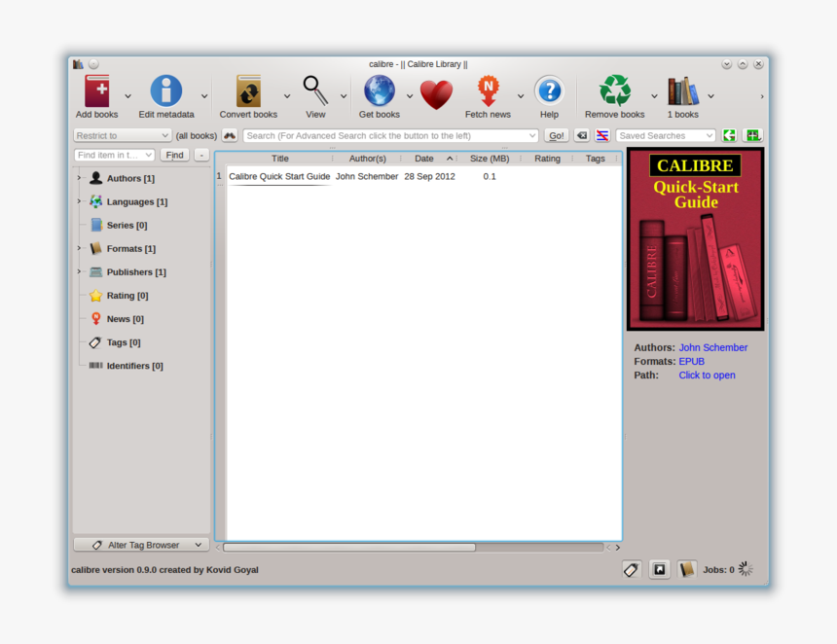Viewport: 837px width, 644px height.
Task: Open Edit metadata from the toolbar
Action: (165, 92)
